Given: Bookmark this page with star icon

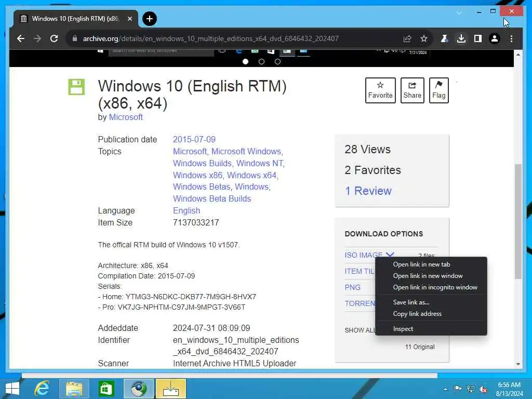Looking at the screenshot, I should [x=424, y=38].
